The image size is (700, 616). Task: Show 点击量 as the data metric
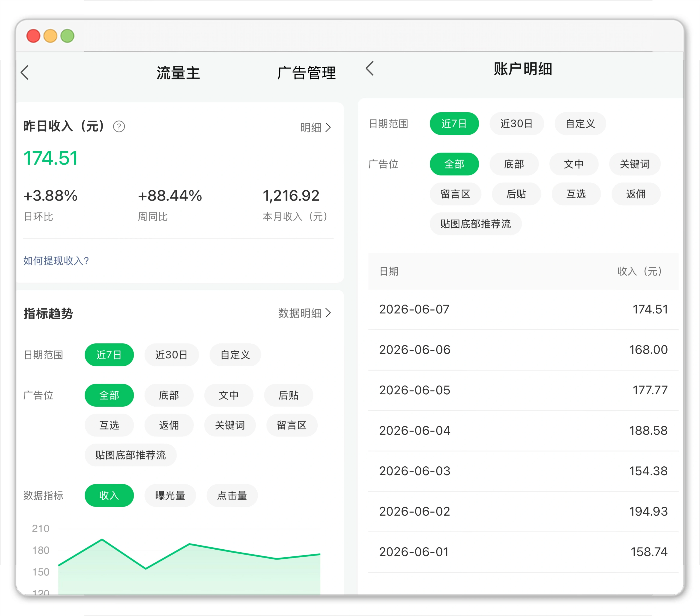tap(232, 495)
